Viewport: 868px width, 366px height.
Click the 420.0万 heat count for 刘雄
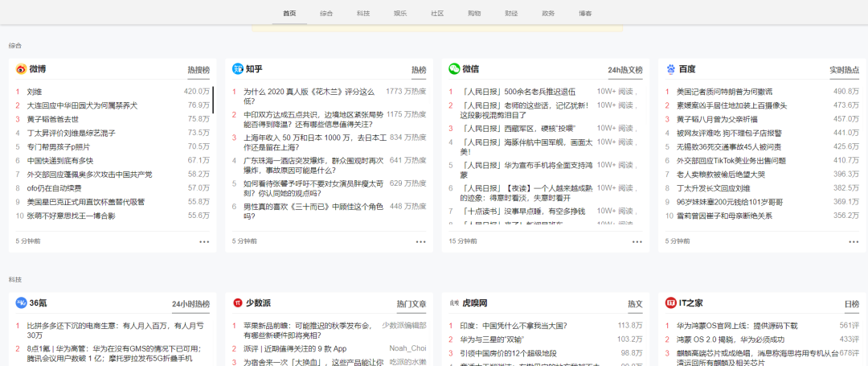click(197, 92)
